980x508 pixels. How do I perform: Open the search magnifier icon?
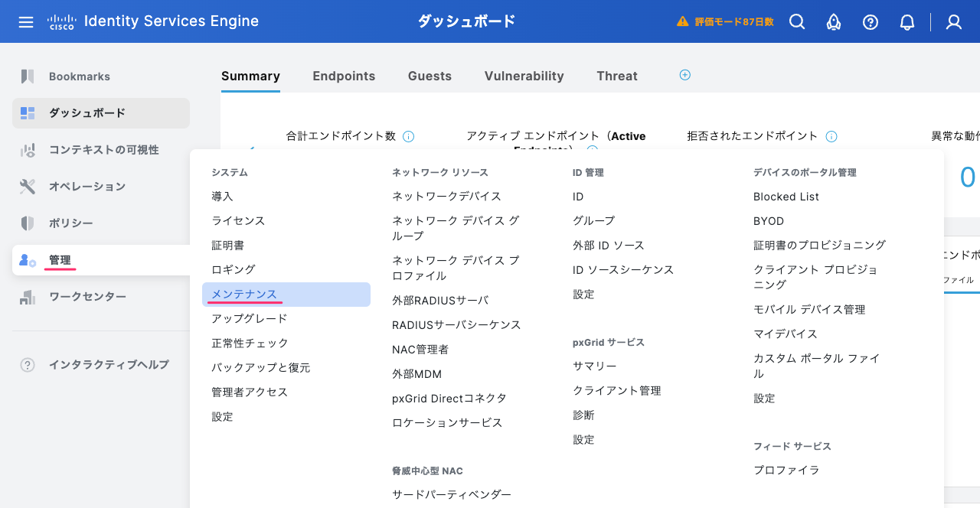click(797, 22)
